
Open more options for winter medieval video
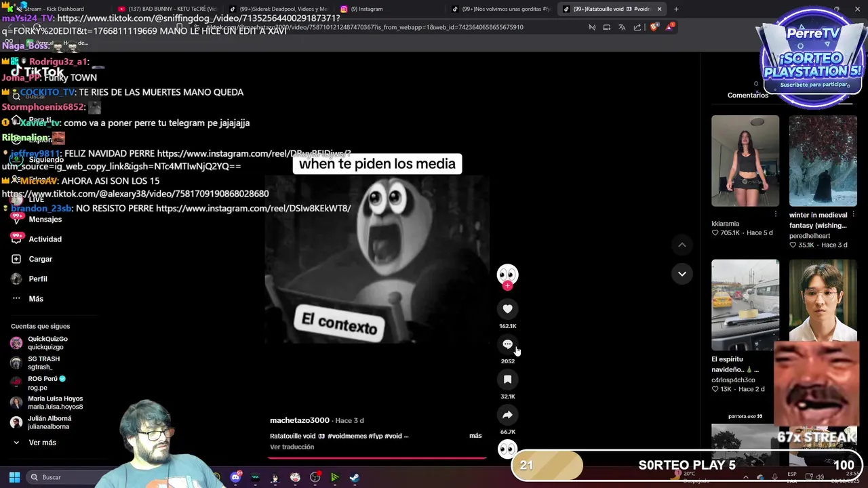pos(853,214)
